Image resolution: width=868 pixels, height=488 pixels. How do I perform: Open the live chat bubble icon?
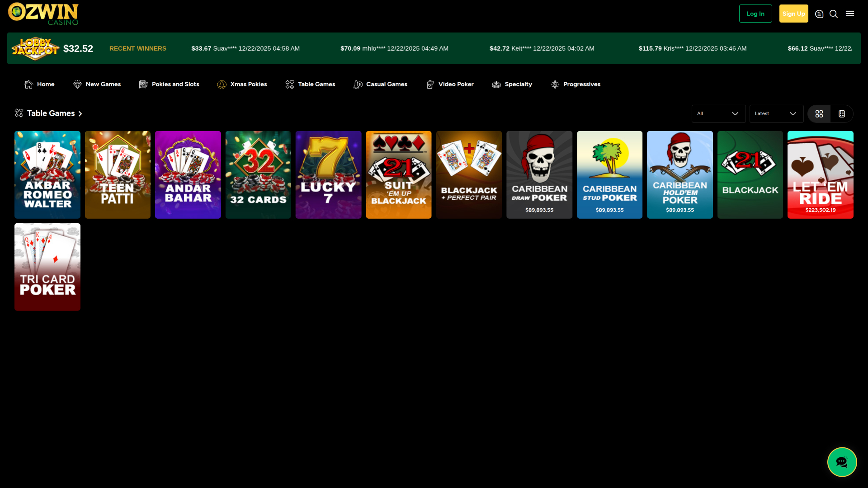pyautogui.click(x=842, y=462)
